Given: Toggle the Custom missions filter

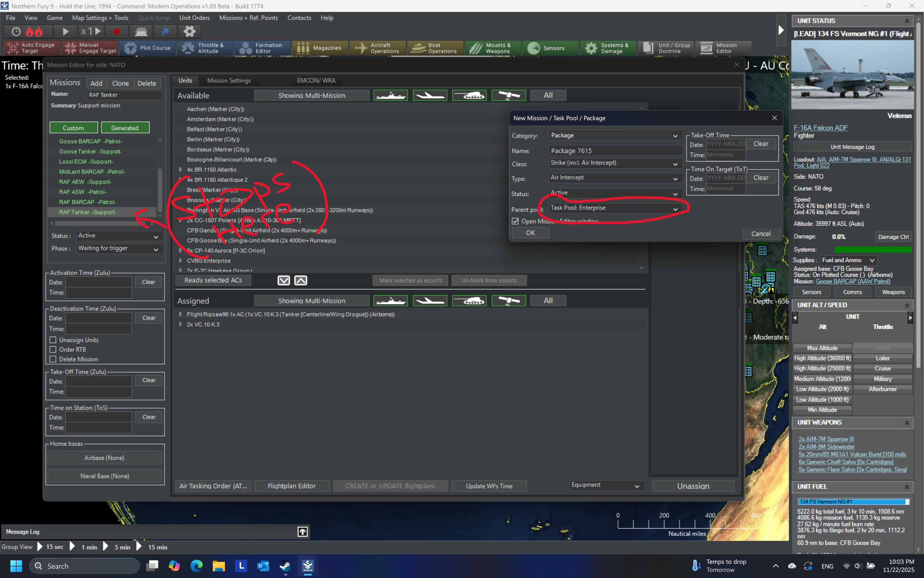Looking at the screenshot, I should 73,128.
